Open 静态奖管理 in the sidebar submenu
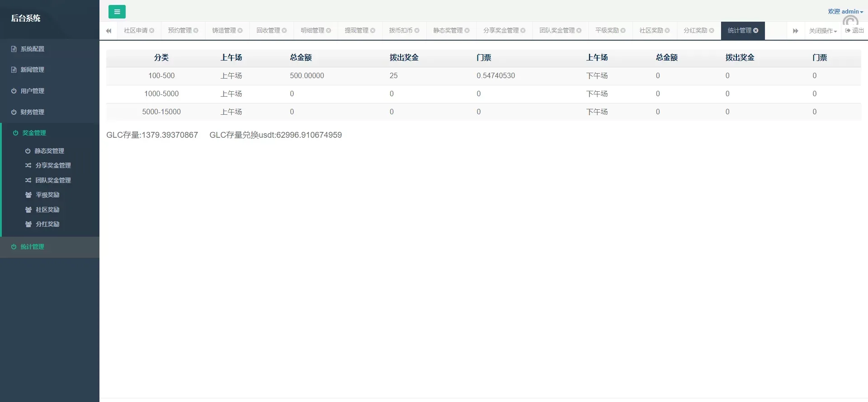The width and height of the screenshot is (868, 402). tap(49, 151)
